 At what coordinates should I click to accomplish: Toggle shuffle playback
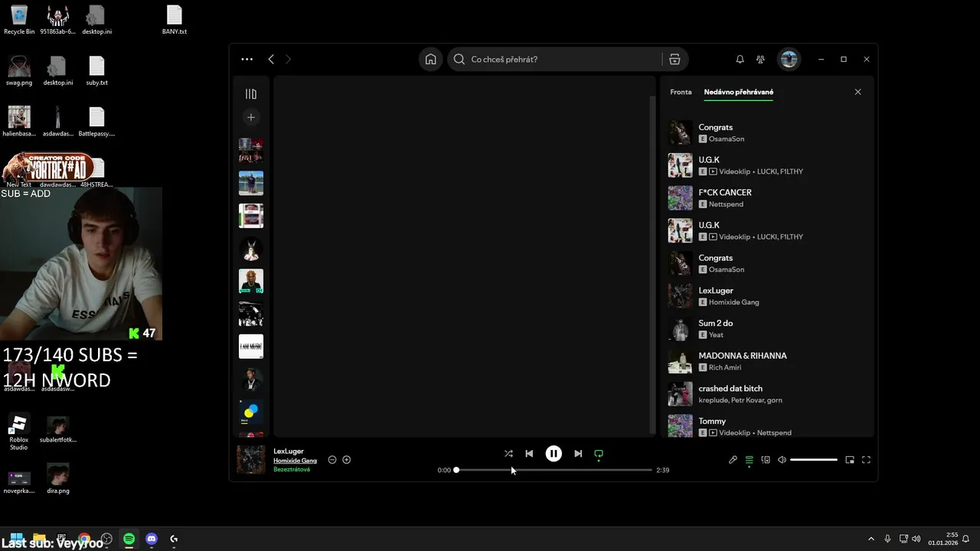508,454
